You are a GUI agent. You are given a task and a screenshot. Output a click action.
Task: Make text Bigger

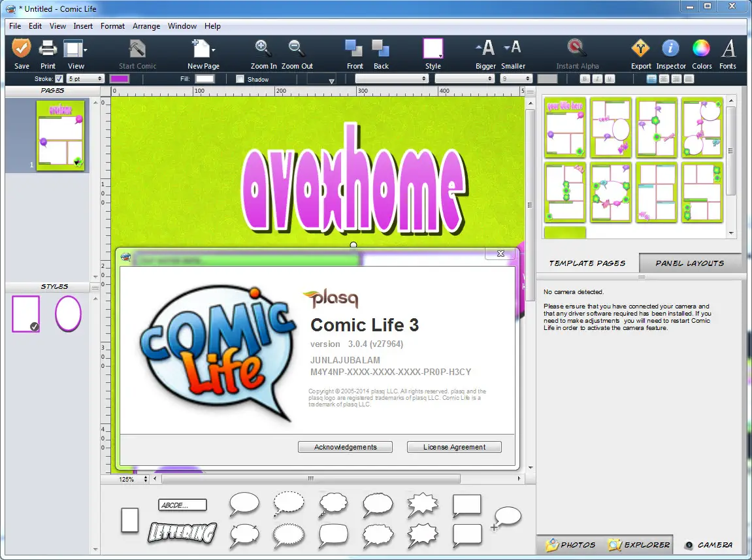click(x=485, y=48)
